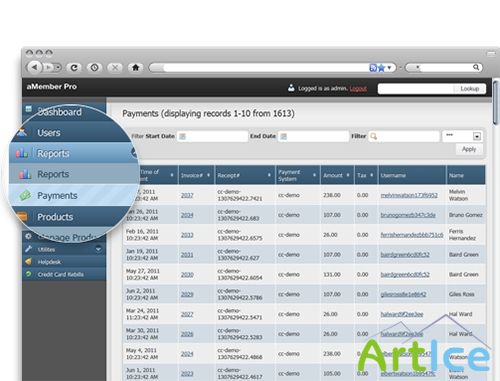Click the page vertical scrollbar thumb
The width and height of the screenshot is (500, 381).
pos(496,102)
